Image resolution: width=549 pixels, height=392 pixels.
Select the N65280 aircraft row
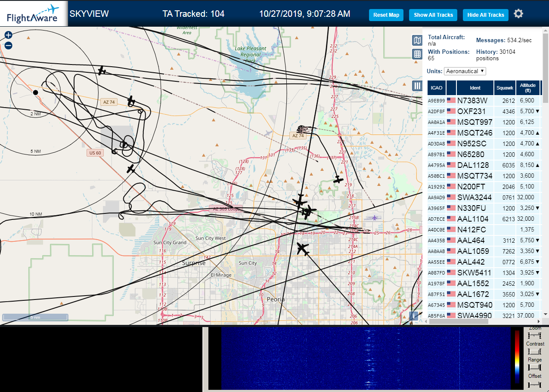[485, 154]
